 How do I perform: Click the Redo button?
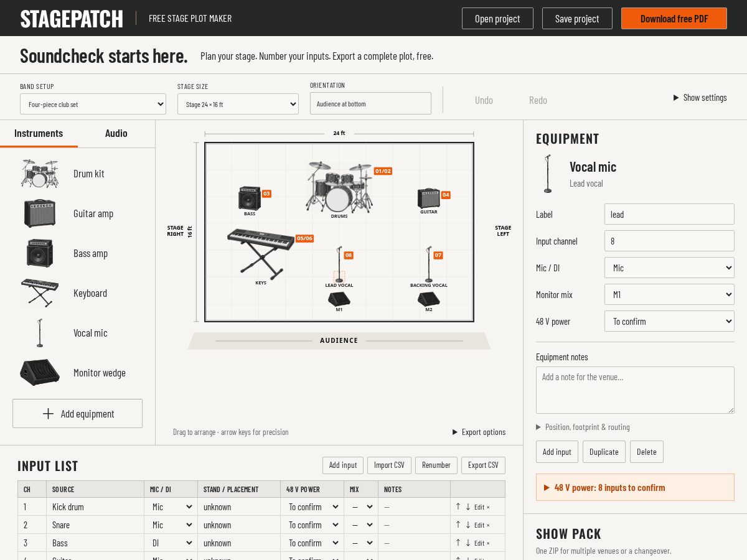point(538,100)
